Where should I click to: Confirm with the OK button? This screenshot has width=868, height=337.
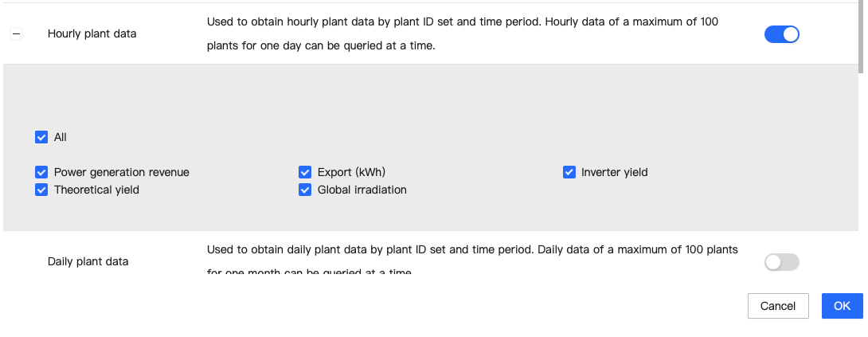[x=842, y=306]
